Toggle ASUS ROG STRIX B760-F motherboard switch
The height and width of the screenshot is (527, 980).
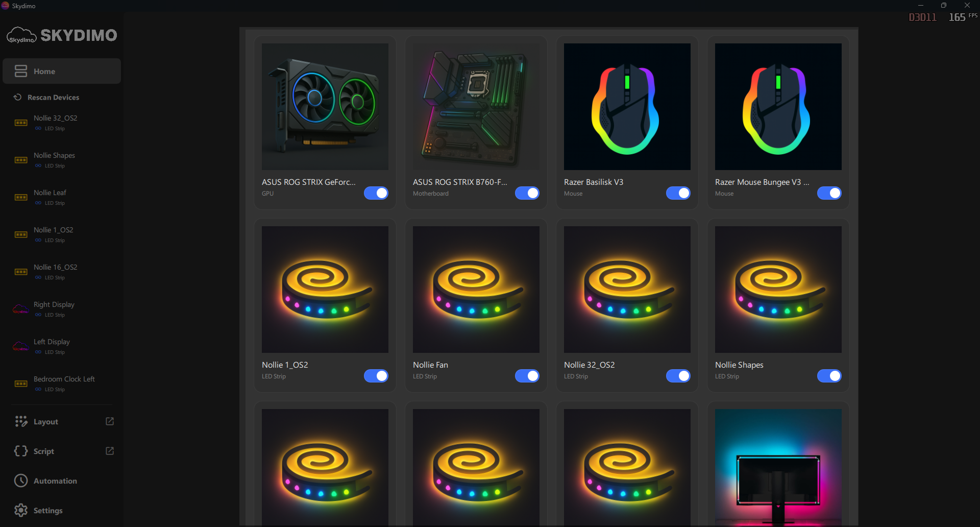527,193
